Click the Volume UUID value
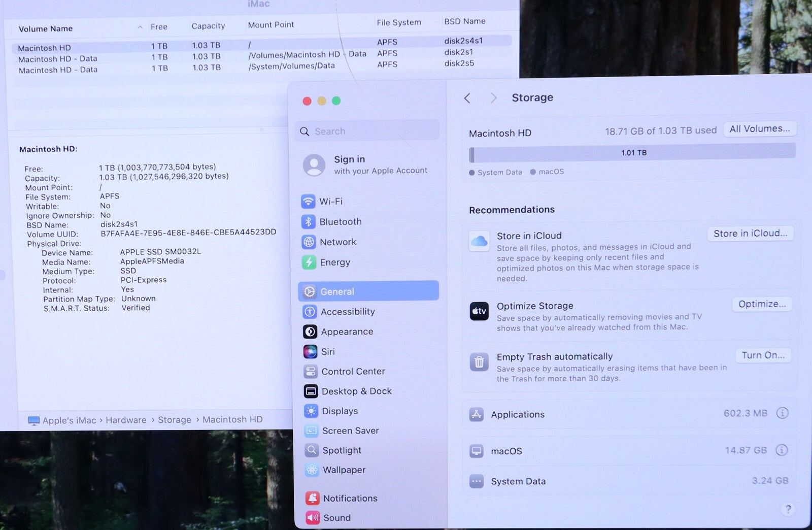Image resolution: width=812 pixels, height=530 pixels. coord(188,233)
